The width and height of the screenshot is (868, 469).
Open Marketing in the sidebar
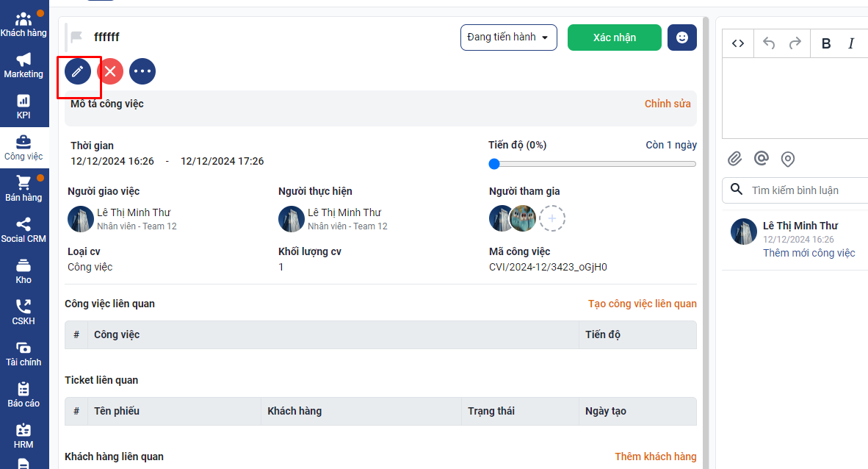coord(23,65)
